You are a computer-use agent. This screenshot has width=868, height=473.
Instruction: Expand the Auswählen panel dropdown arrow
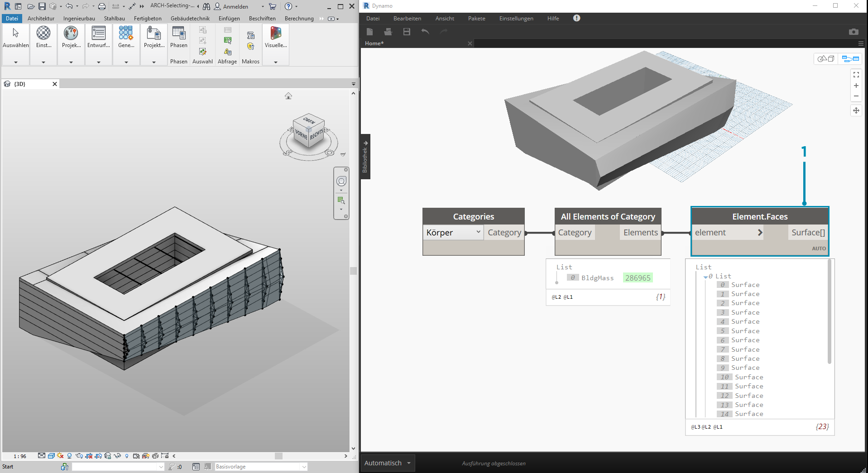(16, 62)
